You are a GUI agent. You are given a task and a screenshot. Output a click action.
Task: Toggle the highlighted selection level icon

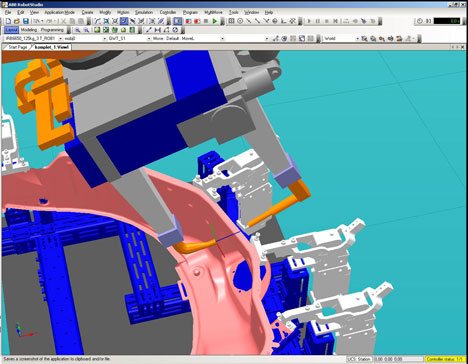[124, 21]
